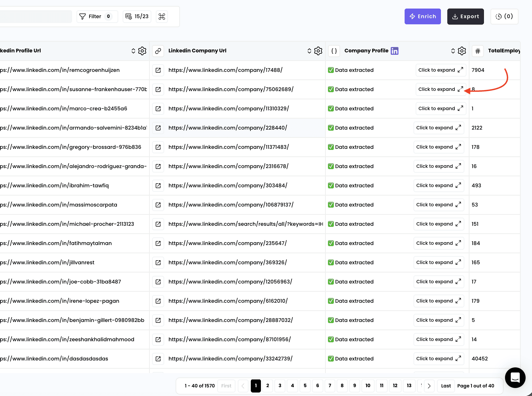Viewport: 532px width, 396px height.
Task: Expand company profile for 7904 employees row
Action: pyautogui.click(x=441, y=70)
